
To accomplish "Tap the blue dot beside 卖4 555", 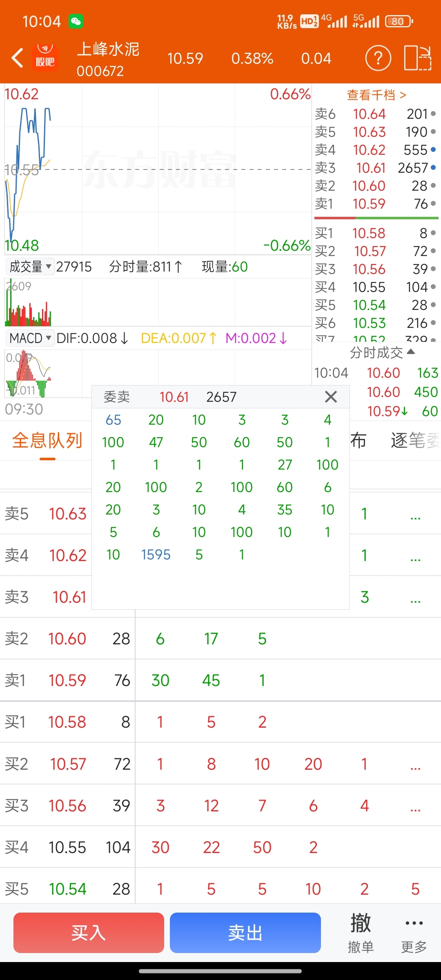I will pos(433,150).
